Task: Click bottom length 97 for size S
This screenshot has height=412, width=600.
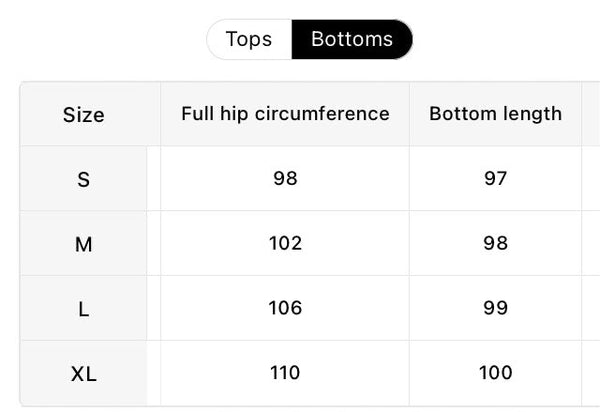Action: [x=496, y=178]
